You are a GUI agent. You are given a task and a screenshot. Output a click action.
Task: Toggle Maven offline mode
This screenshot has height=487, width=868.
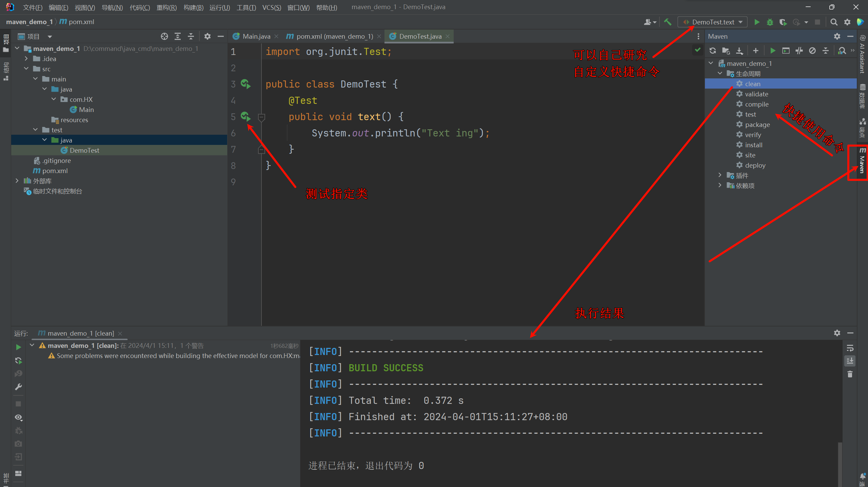click(x=799, y=51)
